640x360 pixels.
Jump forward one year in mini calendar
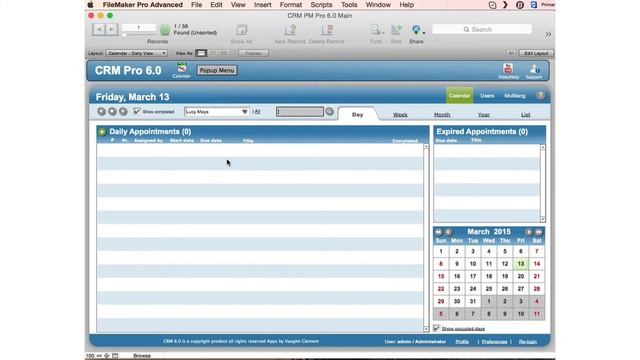[x=539, y=232]
